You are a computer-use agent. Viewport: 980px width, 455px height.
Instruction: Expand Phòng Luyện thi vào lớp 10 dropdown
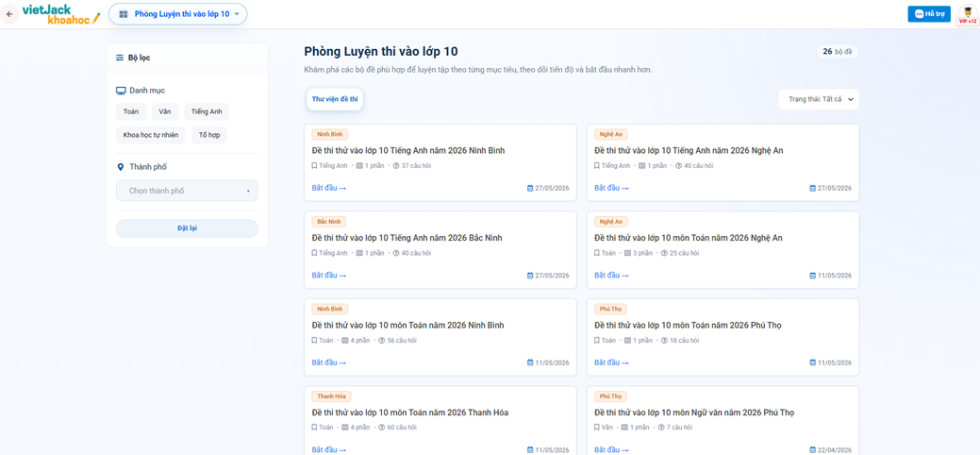point(178,14)
